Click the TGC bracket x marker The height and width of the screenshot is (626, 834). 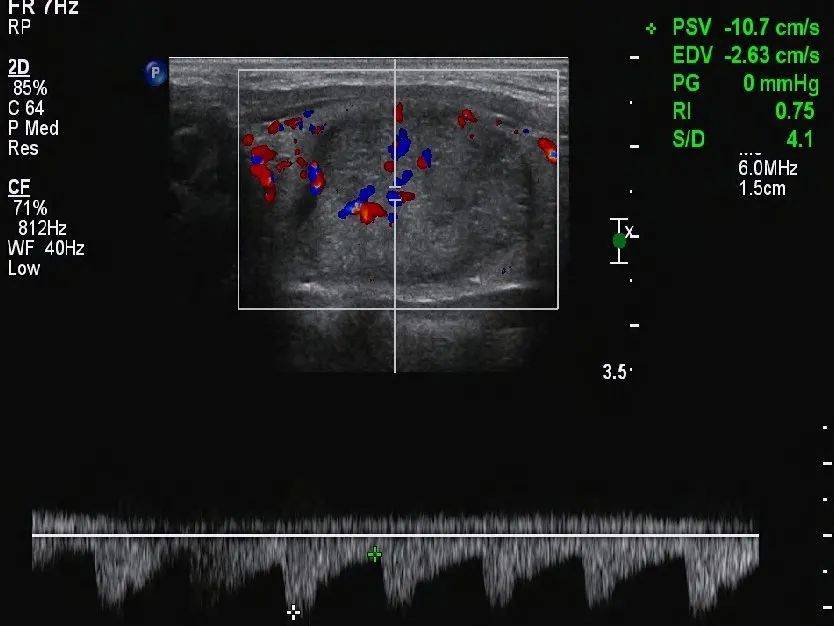coord(629,231)
